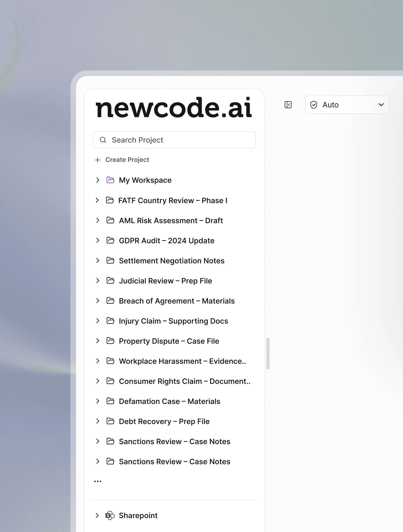Click the shield icon in Auto selector

(313, 105)
